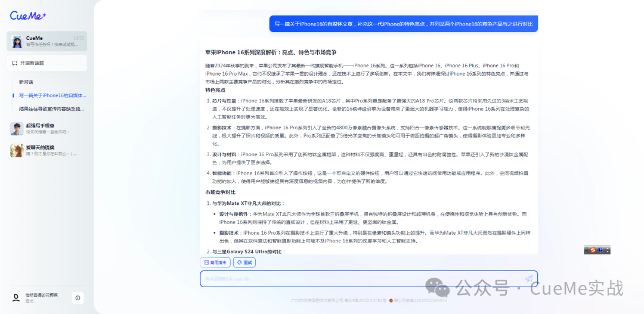The height and width of the screenshot is (314, 644).
Task: Click the user profile avatar icon
Action: point(16,297)
